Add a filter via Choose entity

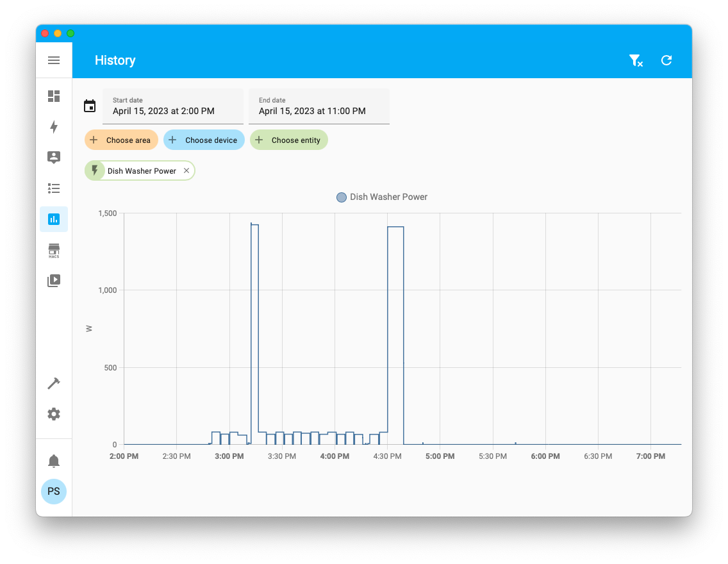pos(289,140)
